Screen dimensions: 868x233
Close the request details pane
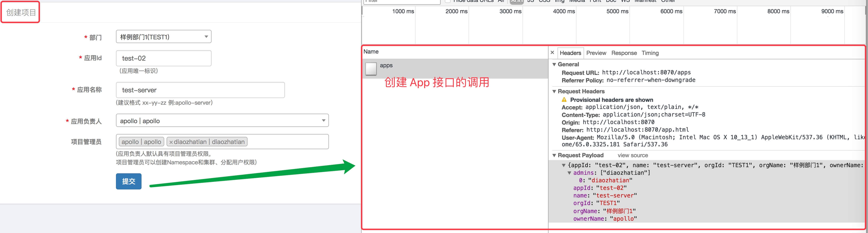point(552,53)
